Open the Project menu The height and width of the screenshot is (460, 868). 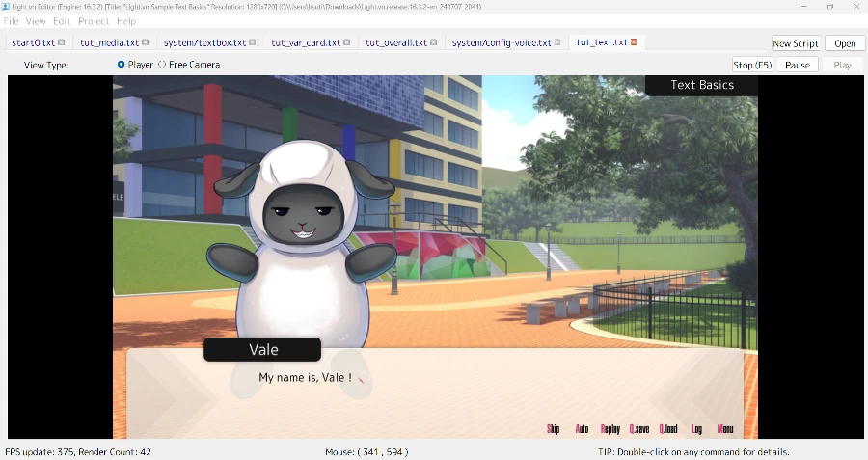tap(94, 21)
